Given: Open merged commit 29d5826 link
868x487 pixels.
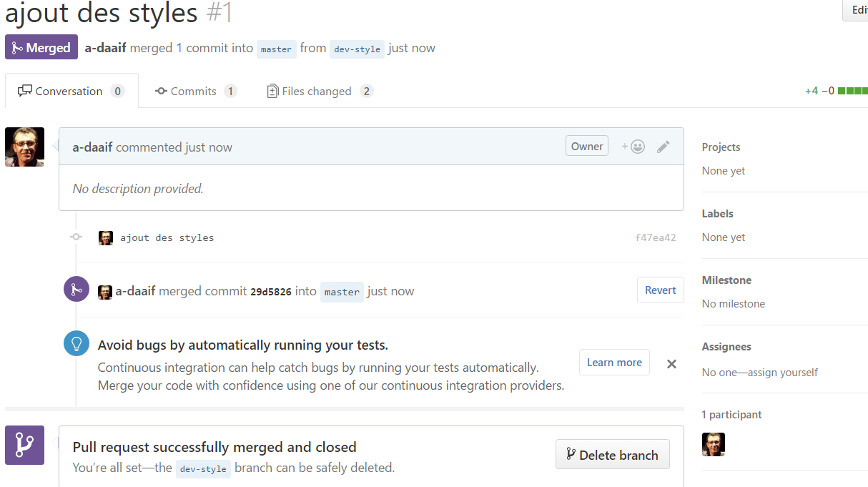Looking at the screenshot, I should 270,292.
